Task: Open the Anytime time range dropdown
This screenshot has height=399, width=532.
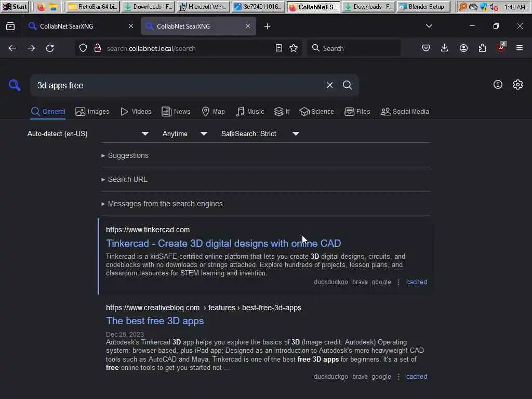Action: tap(184, 134)
